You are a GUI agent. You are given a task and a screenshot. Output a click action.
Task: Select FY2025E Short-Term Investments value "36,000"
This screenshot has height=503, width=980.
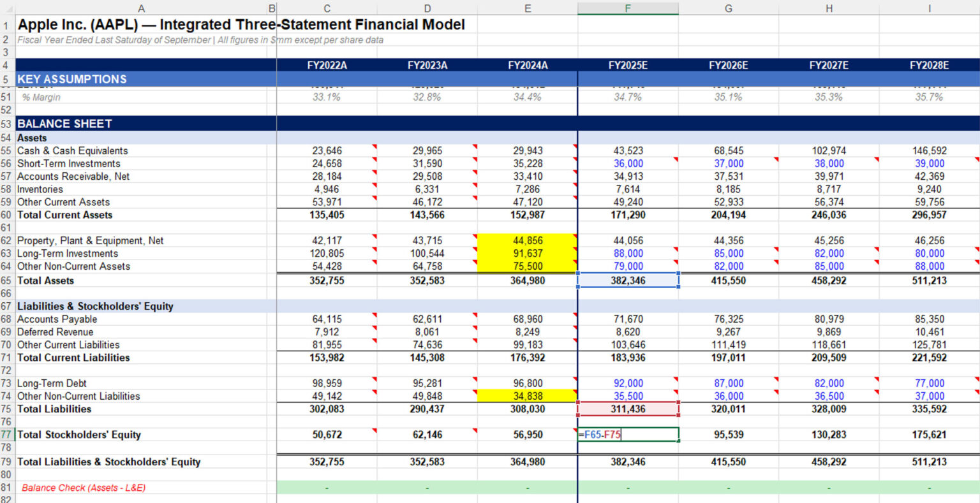coord(628,164)
